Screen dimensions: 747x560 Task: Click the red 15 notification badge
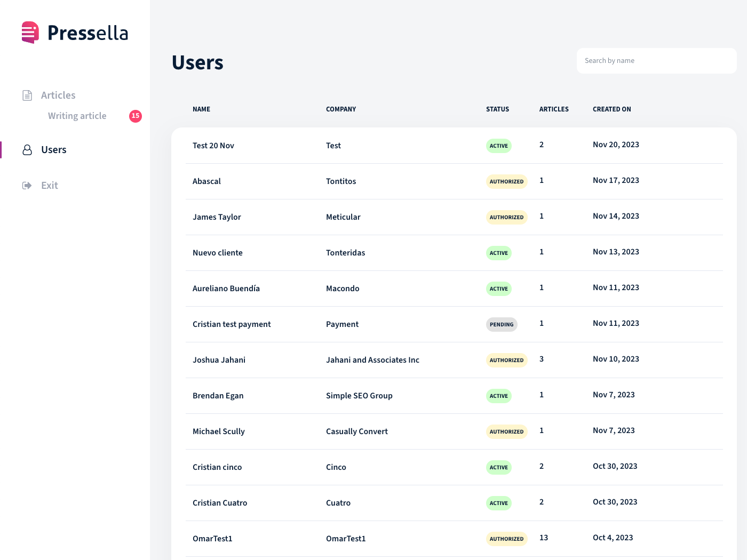click(x=136, y=116)
